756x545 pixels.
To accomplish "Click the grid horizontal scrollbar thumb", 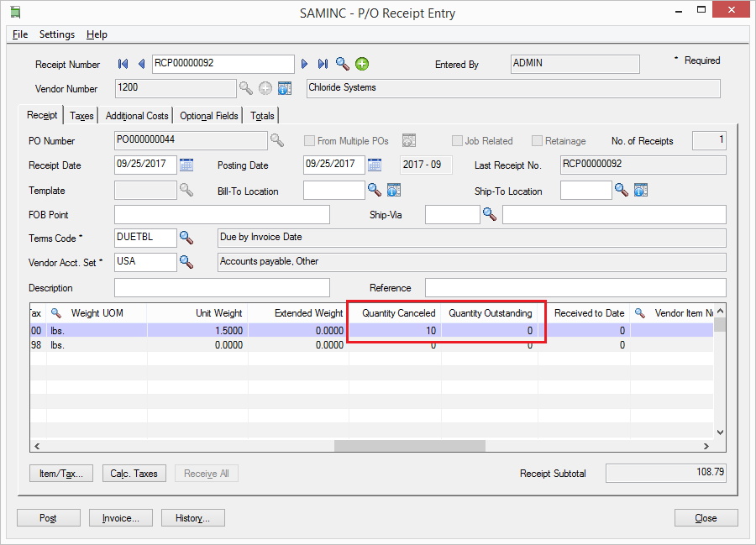I will pos(409,446).
